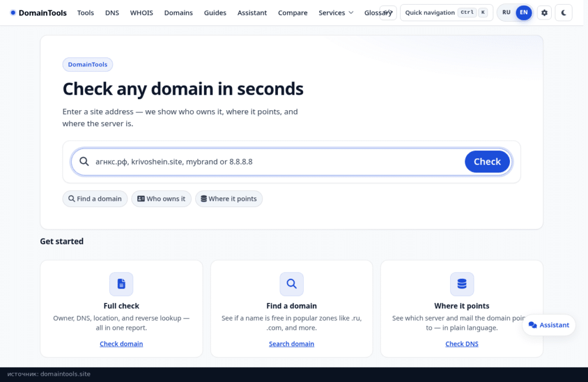Screen dimensions: 588x382
Task: Click the DomainTools badge above heading
Action: pyautogui.click(x=87, y=64)
